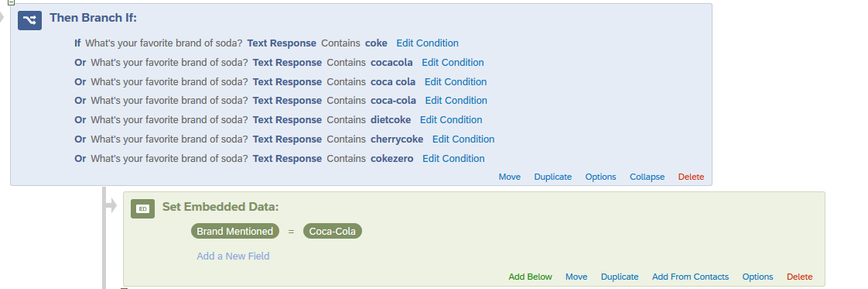Collapse the Then Branch If block
Viewport: 868px width, 289px height.
(647, 177)
